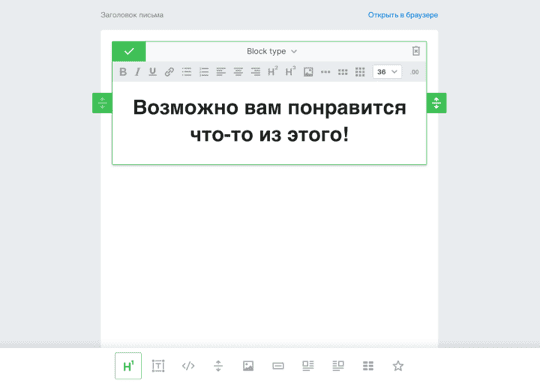Select the H1 heading block tab
The height and width of the screenshot is (384, 540).
point(128,366)
